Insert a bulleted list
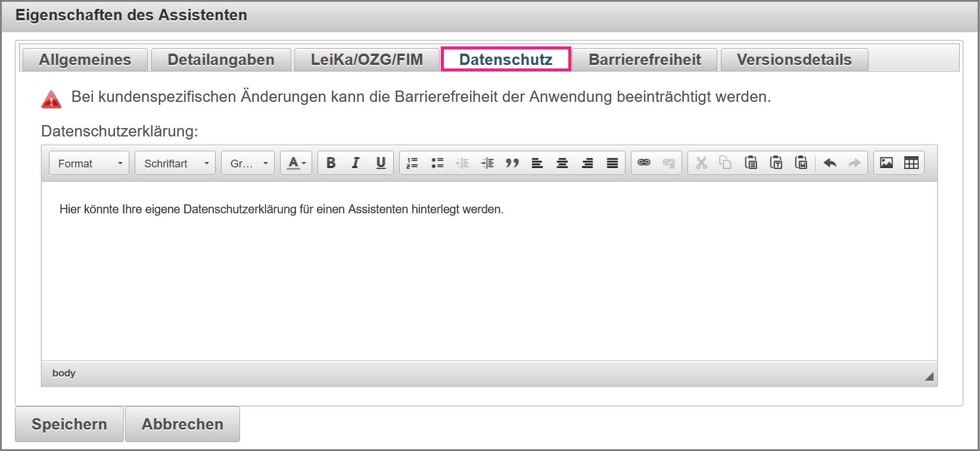980x451 pixels. pos(437,163)
